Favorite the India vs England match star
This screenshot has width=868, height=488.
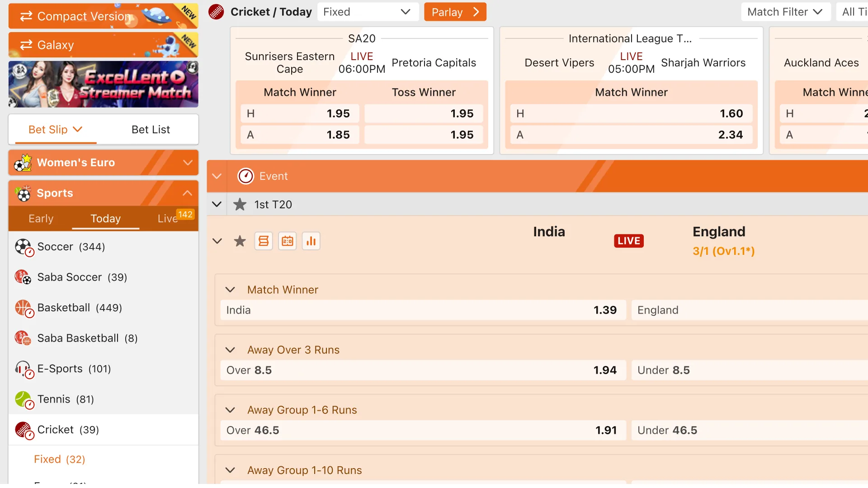[240, 241]
